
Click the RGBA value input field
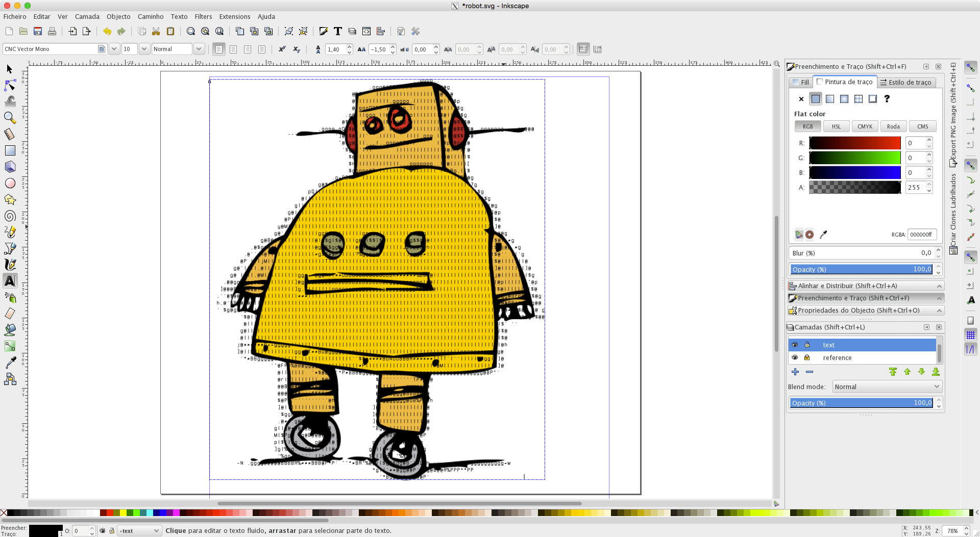point(922,235)
